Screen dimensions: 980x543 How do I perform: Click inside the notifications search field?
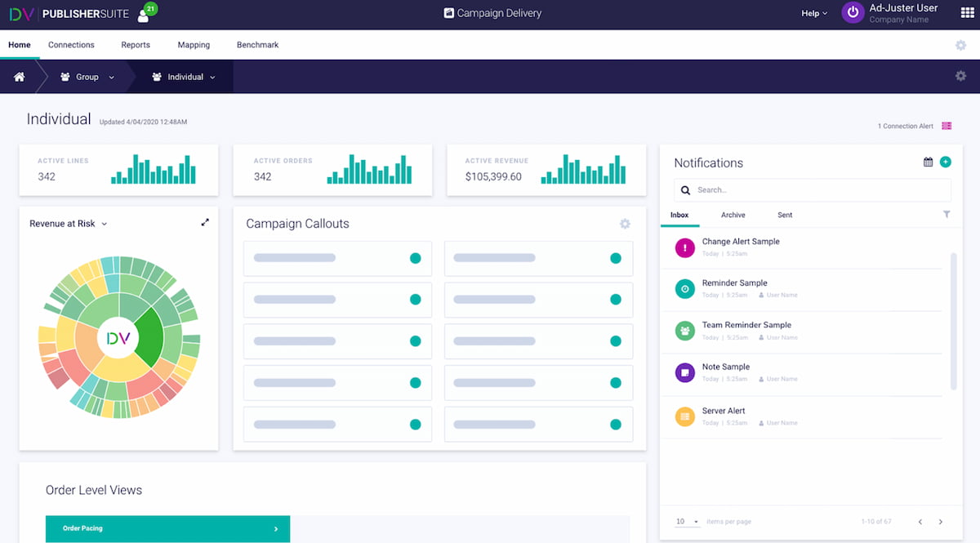click(x=811, y=189)
